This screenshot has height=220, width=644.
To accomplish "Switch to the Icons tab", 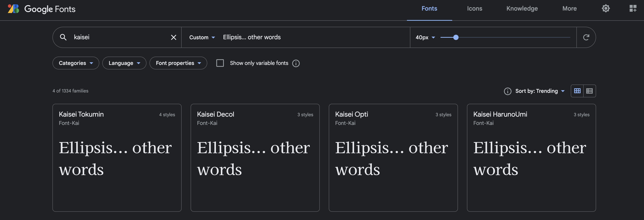I will (474, 8).
